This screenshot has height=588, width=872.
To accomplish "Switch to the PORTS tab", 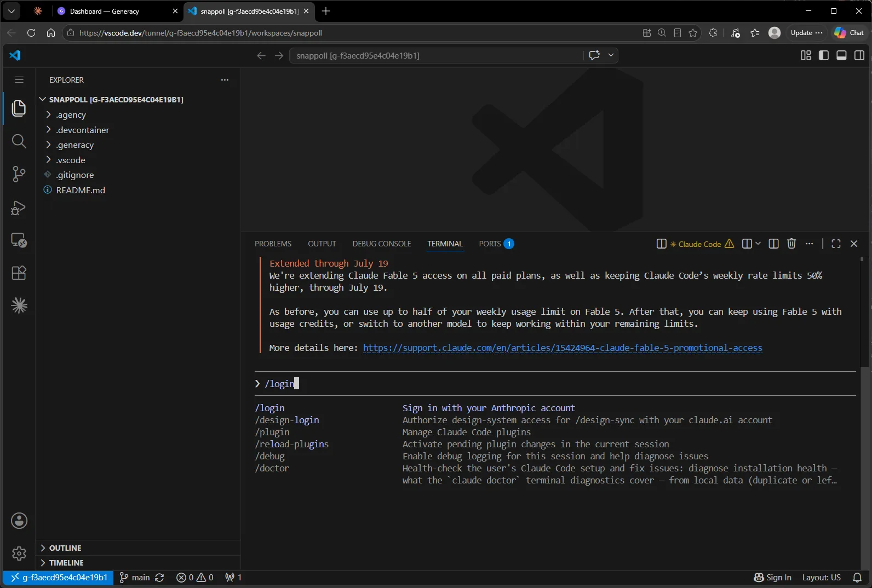I will 496,244.
